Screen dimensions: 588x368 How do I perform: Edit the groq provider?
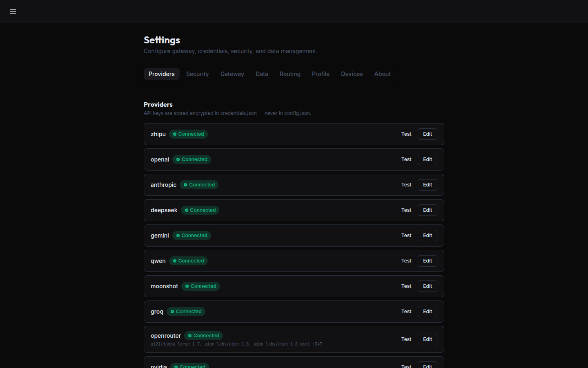tap(428, 312)
